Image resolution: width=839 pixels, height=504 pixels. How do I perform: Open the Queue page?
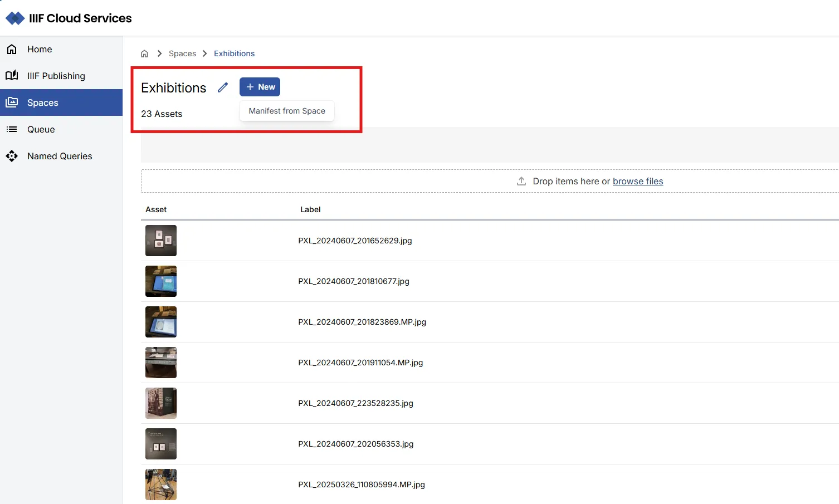(61, 129)
